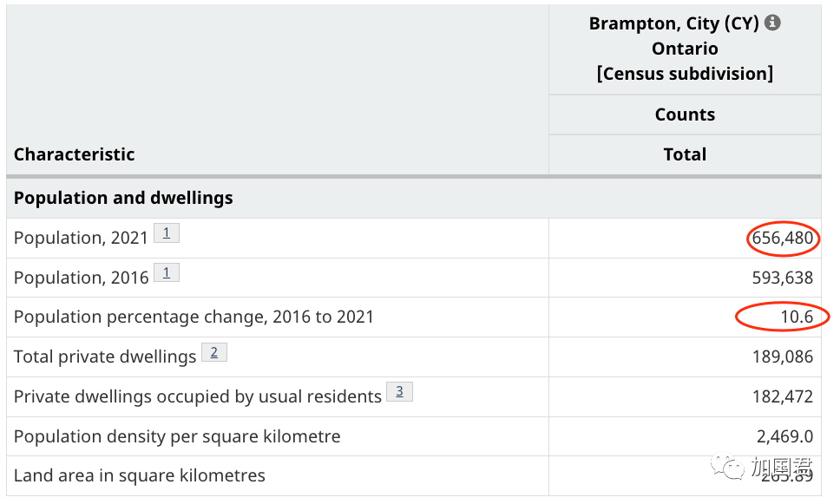Image resolution: width=840 pixels, height=504 pixels.
Task: Select the Population and dwellings section heading
Action: (123, 198)
